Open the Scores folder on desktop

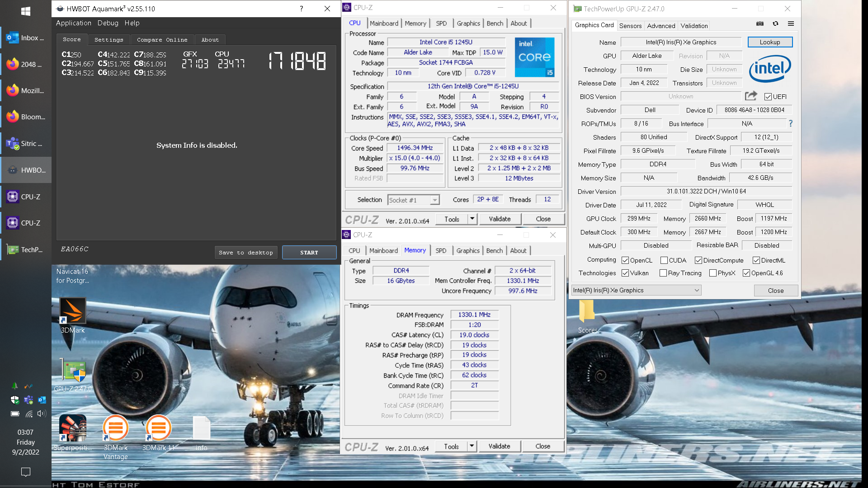(587, 316)
